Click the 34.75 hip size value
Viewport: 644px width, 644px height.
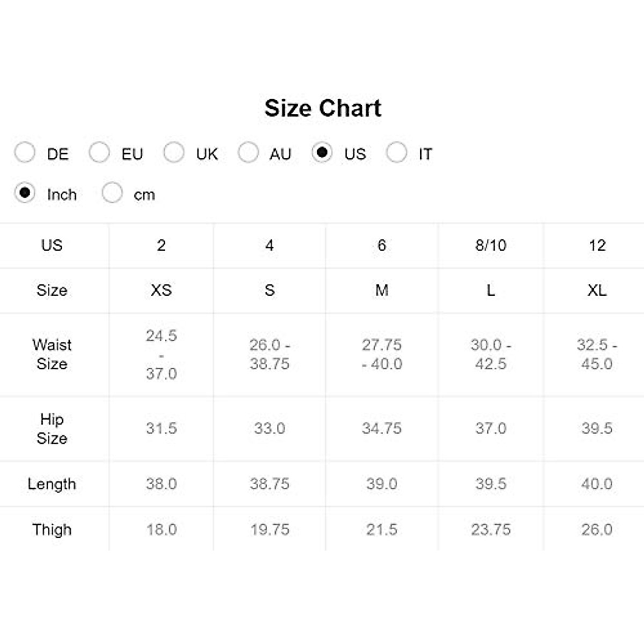click(382, 428)
